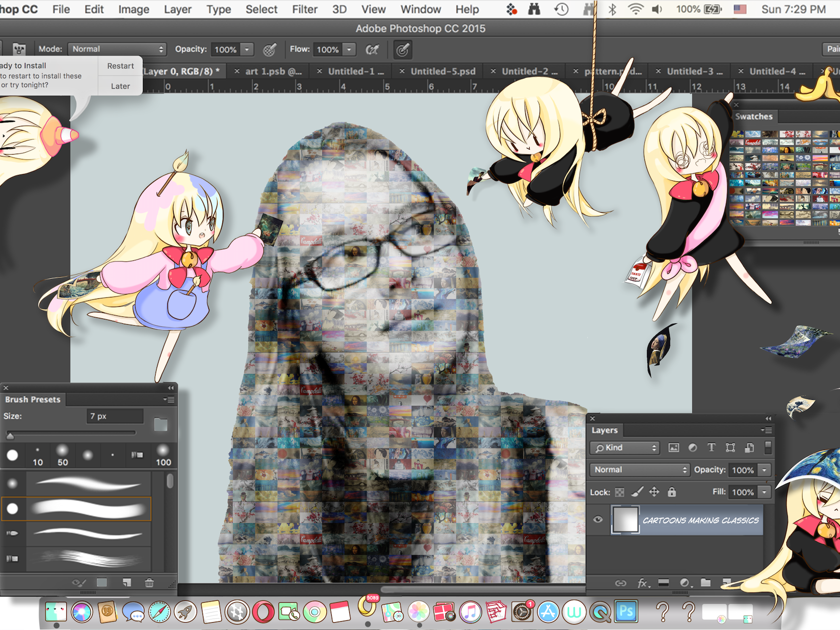Screen dimensions: 840x630
Task: Lock image pixels brush icon
Action: click(x=637, y=492)
